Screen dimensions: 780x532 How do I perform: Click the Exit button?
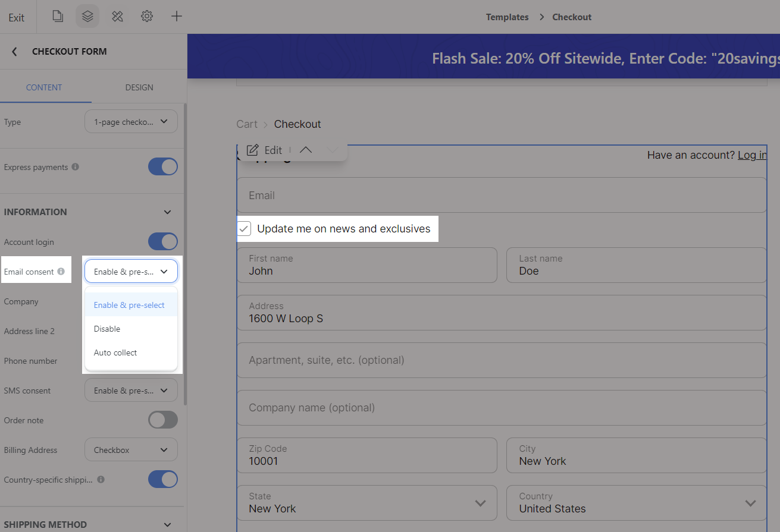17,17
